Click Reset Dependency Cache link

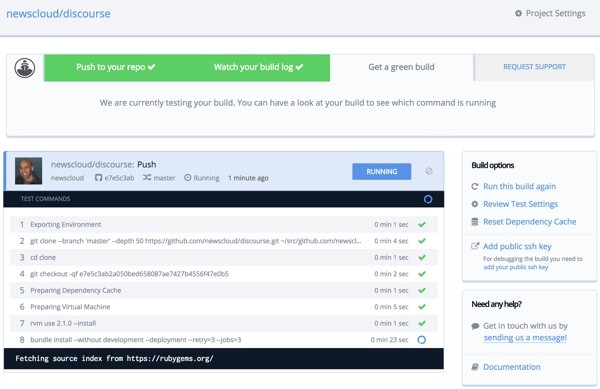pyautogui.click(x=530, y=221)
